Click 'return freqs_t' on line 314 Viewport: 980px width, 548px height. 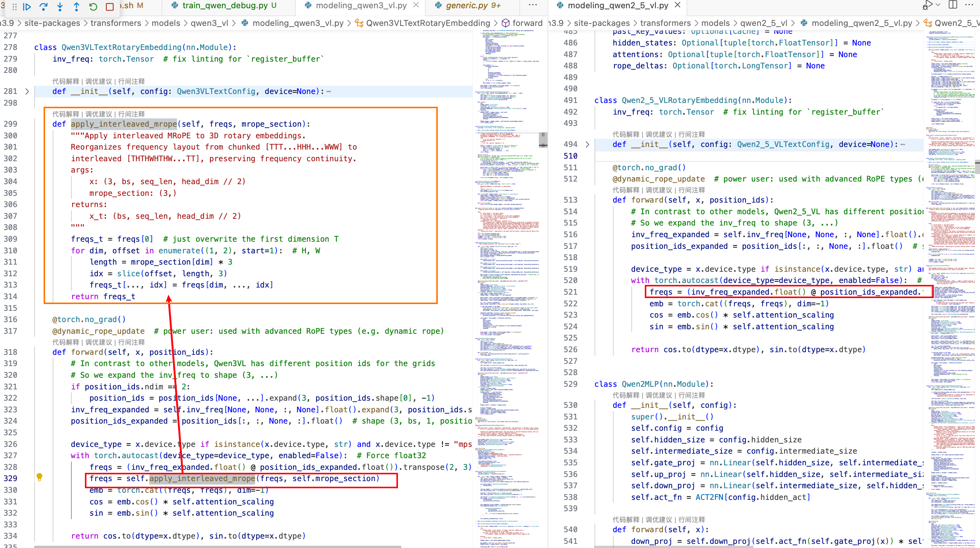click(103, 297)
